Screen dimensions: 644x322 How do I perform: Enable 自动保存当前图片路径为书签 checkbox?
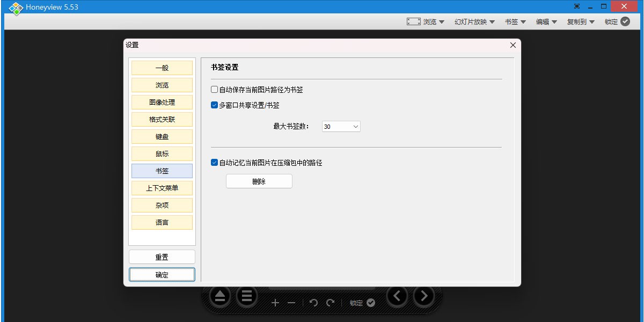pyautogui.click(x=214, y=90)
